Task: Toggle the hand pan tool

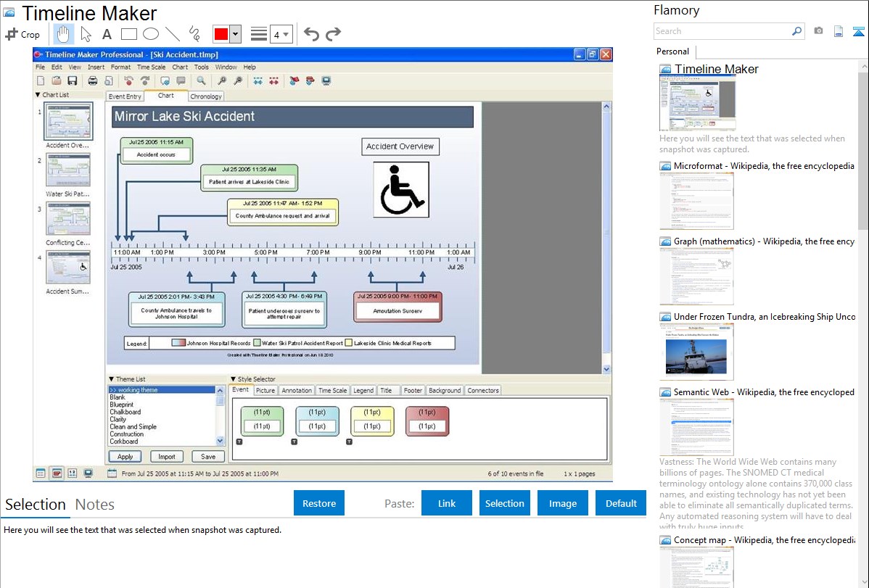Action: tap(64, 34)
